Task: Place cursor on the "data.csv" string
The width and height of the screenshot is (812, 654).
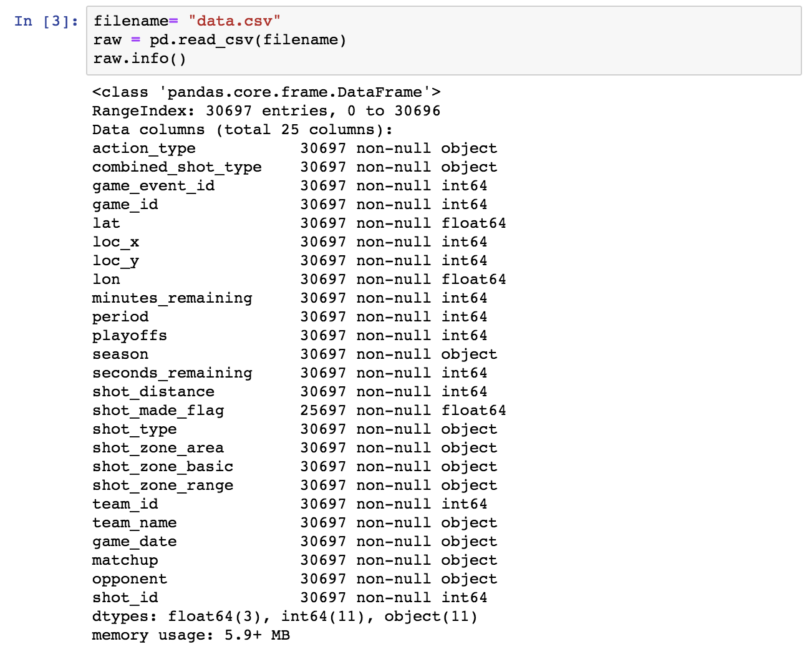Action: pos(234,21)
